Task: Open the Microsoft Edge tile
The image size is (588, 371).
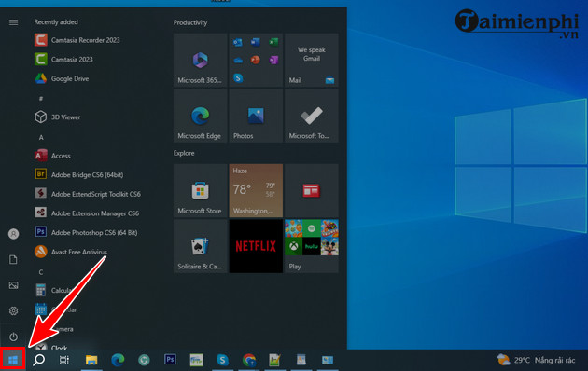Action: (201, 116)
